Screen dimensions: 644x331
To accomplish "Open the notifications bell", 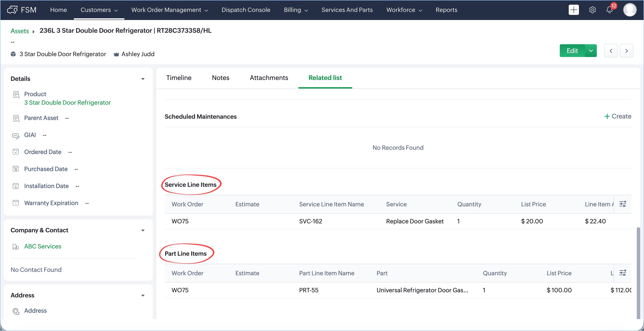I will 610,10.
